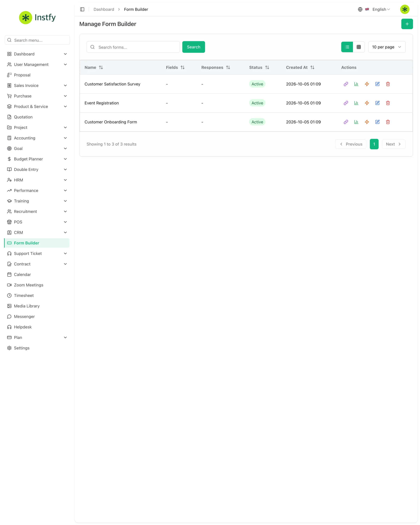
Task: Edit the Customer Onboarding Form
Action: tap(377, 122)
